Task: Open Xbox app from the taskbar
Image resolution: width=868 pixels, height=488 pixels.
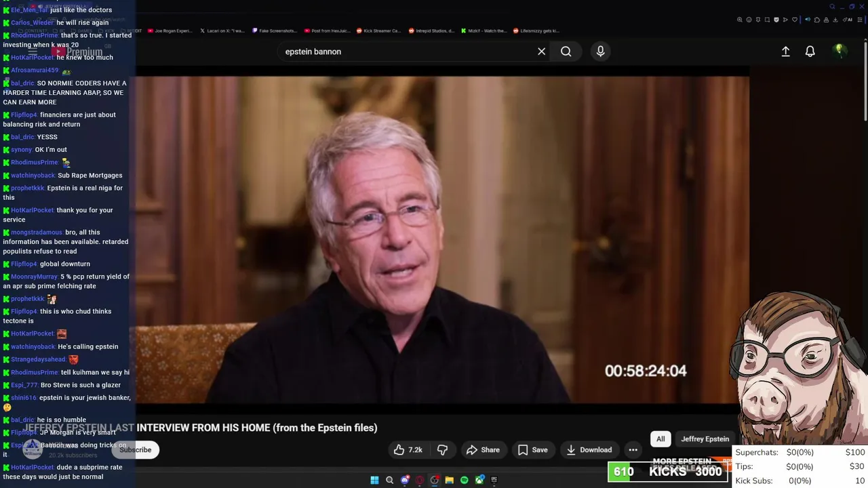Action: pos(479,480)
